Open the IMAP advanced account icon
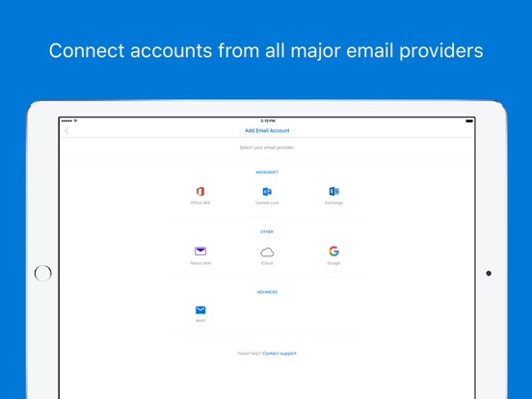Image resolution: width=532 pixels, height=399 pixels. point(200,309)
